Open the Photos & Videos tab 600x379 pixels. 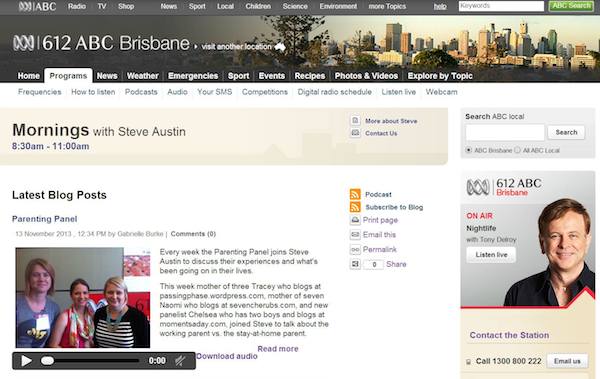click(x=366, y=76)
